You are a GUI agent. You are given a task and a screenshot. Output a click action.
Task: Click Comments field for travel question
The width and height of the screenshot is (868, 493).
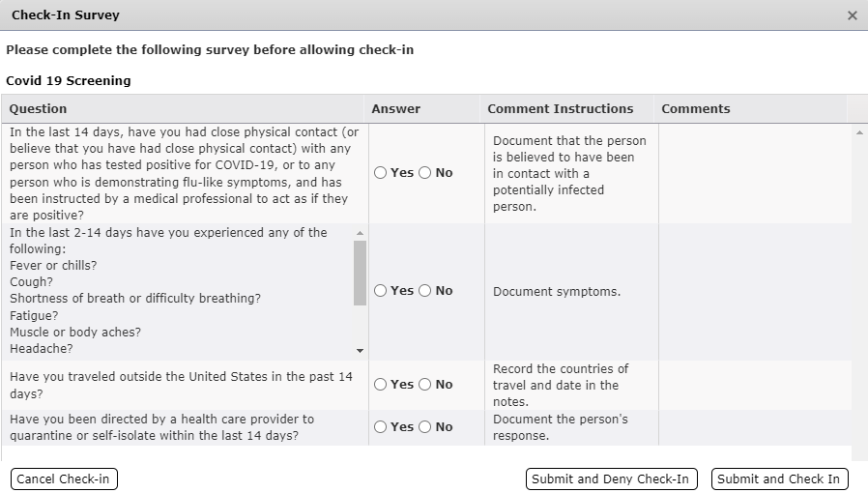754,385
